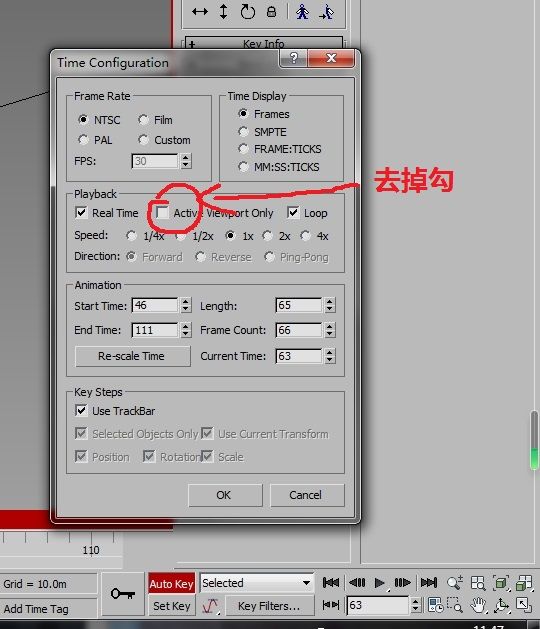Activate the Zoom Extents All tool
The image size is (540, 629).
[524, 582]
